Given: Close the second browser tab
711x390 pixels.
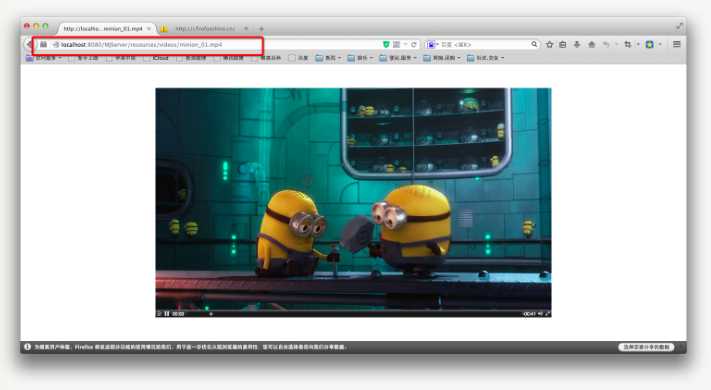Looking at the screenshot, I should (246, 29).
